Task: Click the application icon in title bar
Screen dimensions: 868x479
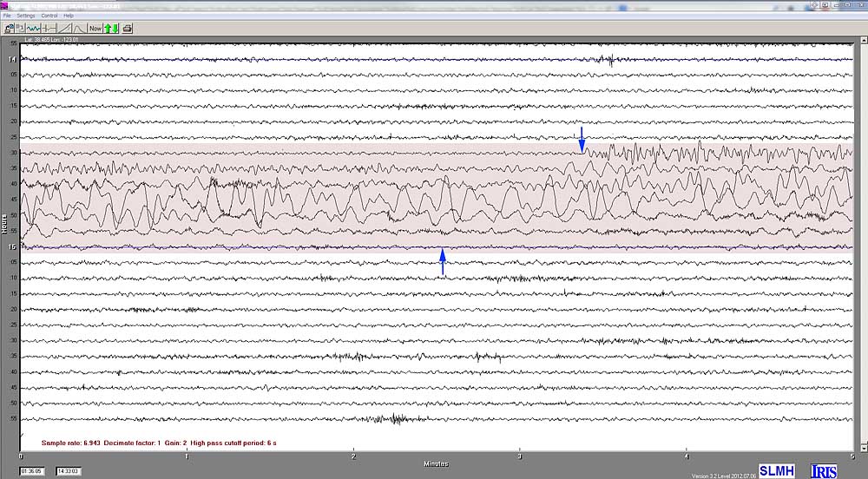Action: pos(5,6)
